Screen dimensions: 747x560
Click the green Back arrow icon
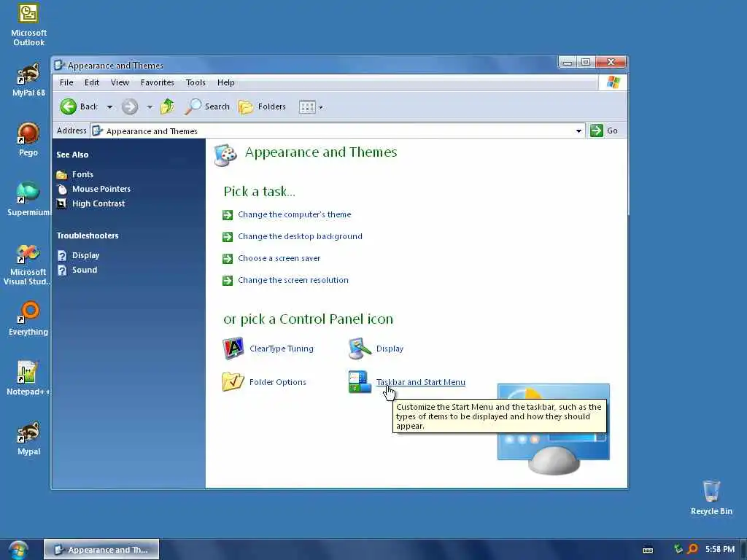(68, 106)
